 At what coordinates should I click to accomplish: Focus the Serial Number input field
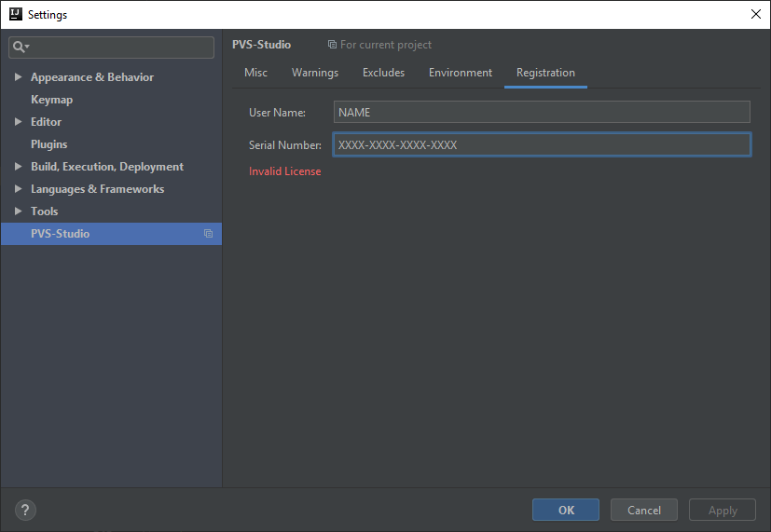[x=542, y=144]
